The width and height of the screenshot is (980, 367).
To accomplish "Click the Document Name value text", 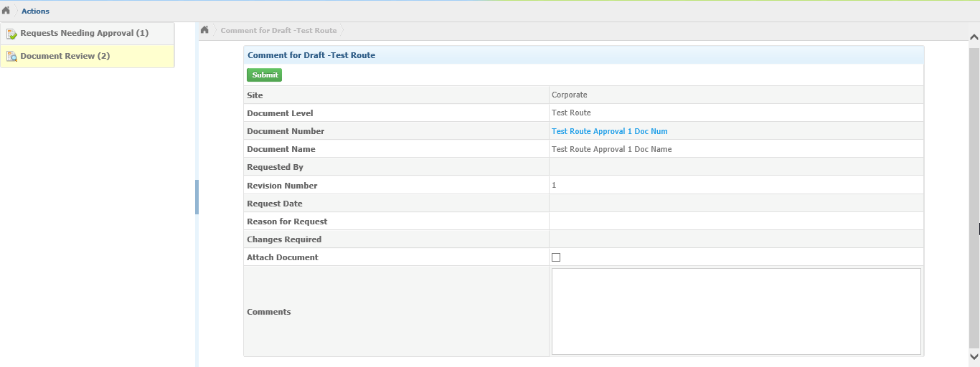I will [x=611, y=149].
